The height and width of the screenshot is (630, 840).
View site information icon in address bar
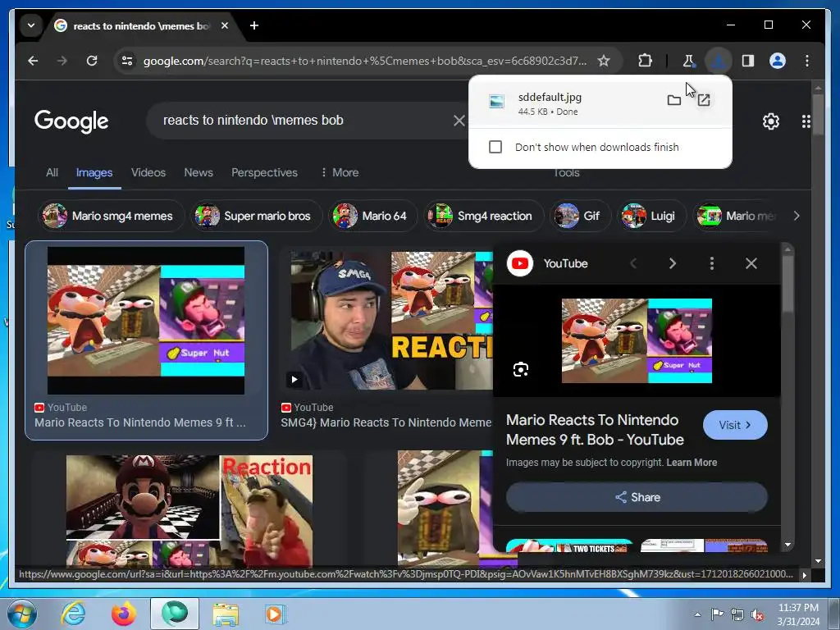[x=127, y=61]
